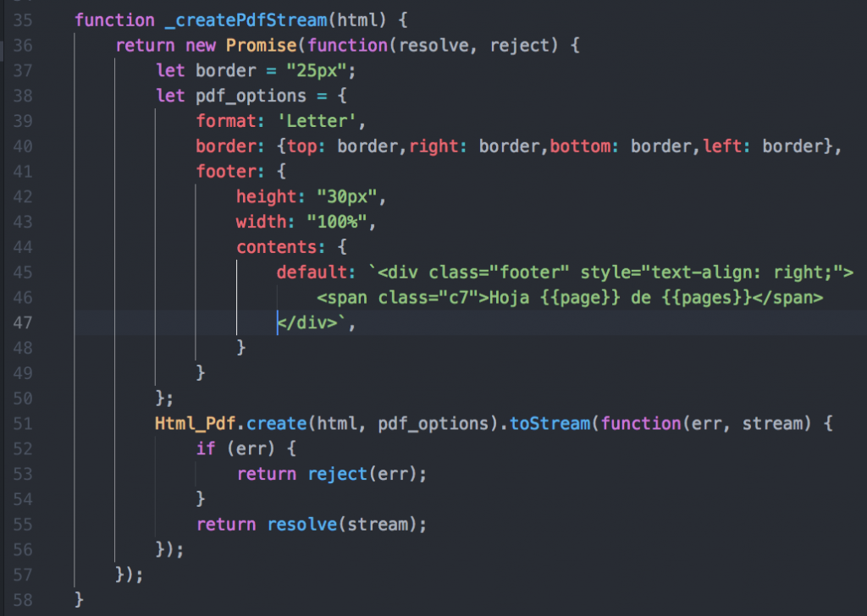867x616 pixels.
Task: Click the Hoja {{page}} text in the span
Action: click(554, 298)
